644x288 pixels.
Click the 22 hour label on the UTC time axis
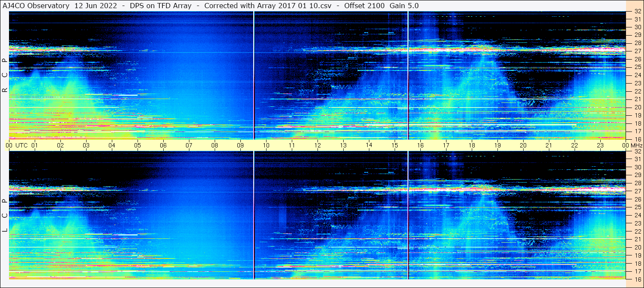tap(575, 145)
